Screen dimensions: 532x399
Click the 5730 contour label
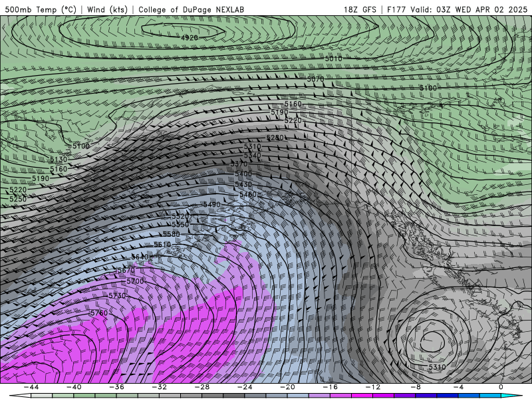tap(117, 295)
